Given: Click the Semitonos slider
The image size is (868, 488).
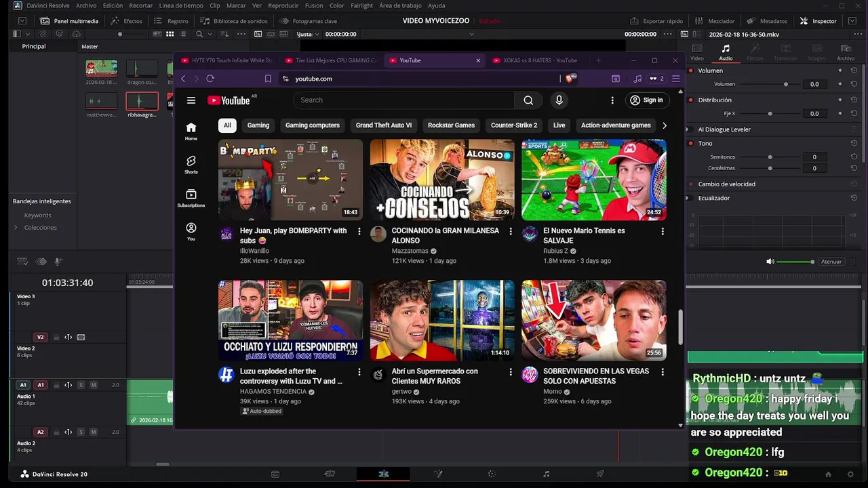Looking at the screenshot, I should (769, 157).
